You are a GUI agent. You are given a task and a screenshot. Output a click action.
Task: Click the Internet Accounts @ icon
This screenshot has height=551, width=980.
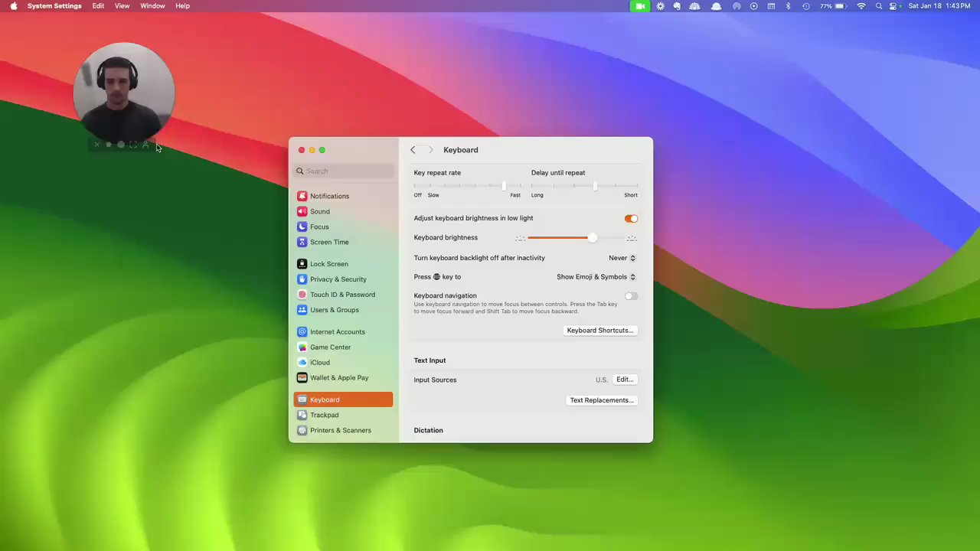pos(302,332)
